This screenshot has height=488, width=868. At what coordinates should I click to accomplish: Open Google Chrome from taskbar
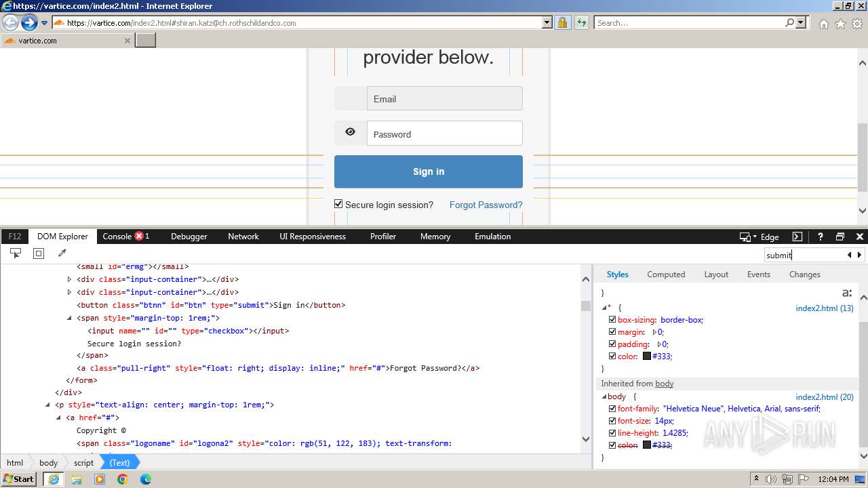tap(123, 479)
